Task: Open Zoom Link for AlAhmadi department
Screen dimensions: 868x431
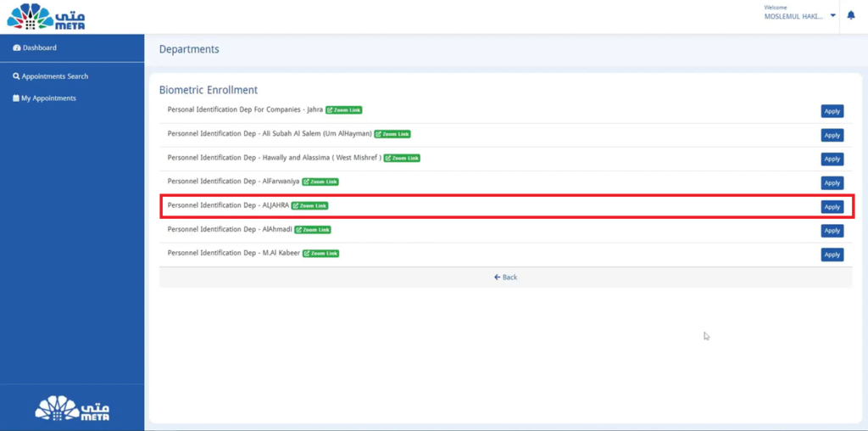Action: click(x=313, y=229)
